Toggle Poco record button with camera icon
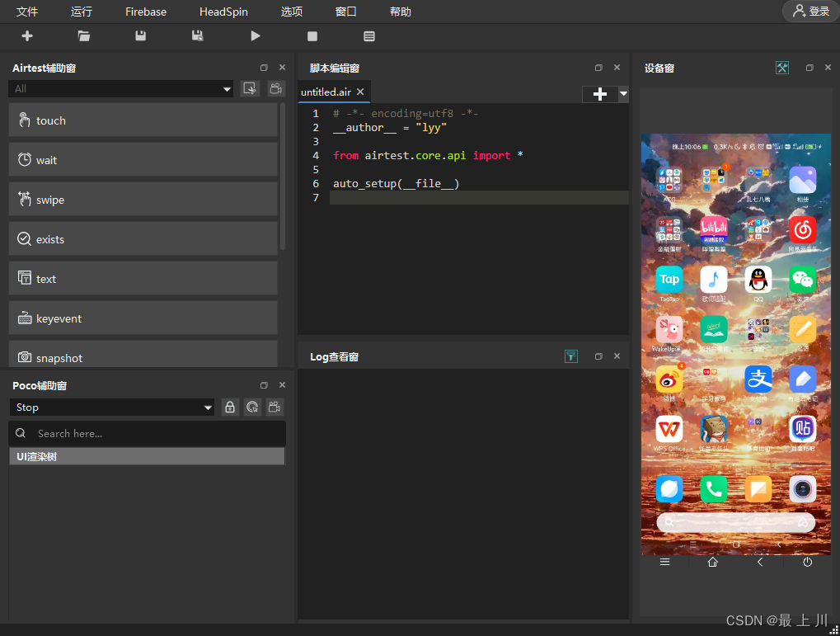This screenshot has width=840, height=636. coord(275,407)
